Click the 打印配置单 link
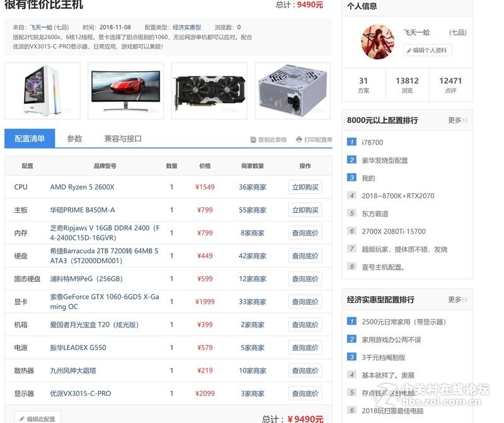Image resolution: width=504 pixels, height=423 pixels. pyautogui.click(x=314, y=140)
